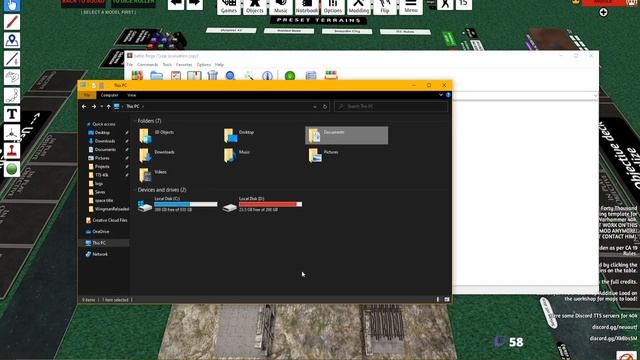Click the green circle icon in Battle Forge toolbar
Image resolution: width=640 pixels, height=360 pixels.
[x=290, y=76]
